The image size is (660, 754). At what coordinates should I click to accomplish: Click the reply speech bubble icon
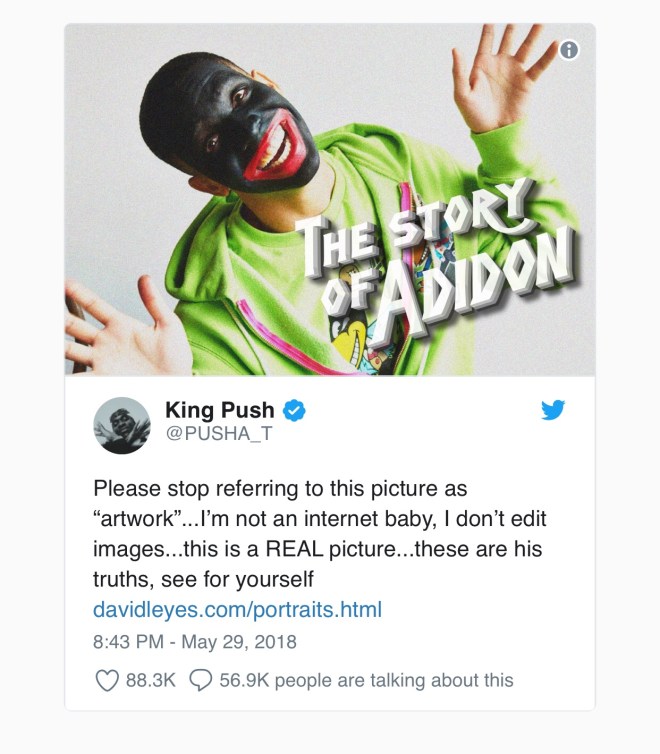(200, 680)
